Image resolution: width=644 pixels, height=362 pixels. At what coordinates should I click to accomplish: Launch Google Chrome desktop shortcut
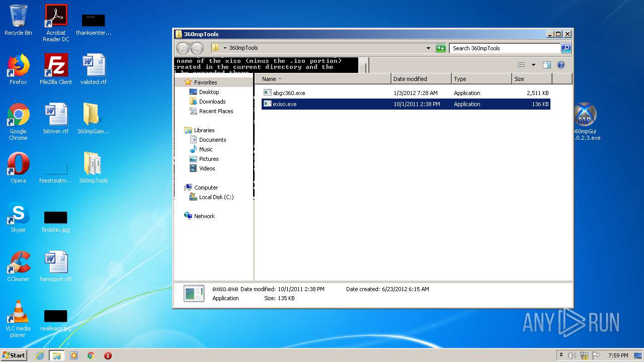18,122
